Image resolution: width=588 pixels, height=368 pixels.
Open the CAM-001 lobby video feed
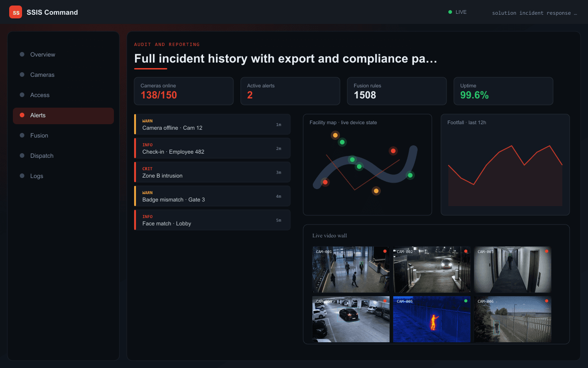[x=351, y=270]
